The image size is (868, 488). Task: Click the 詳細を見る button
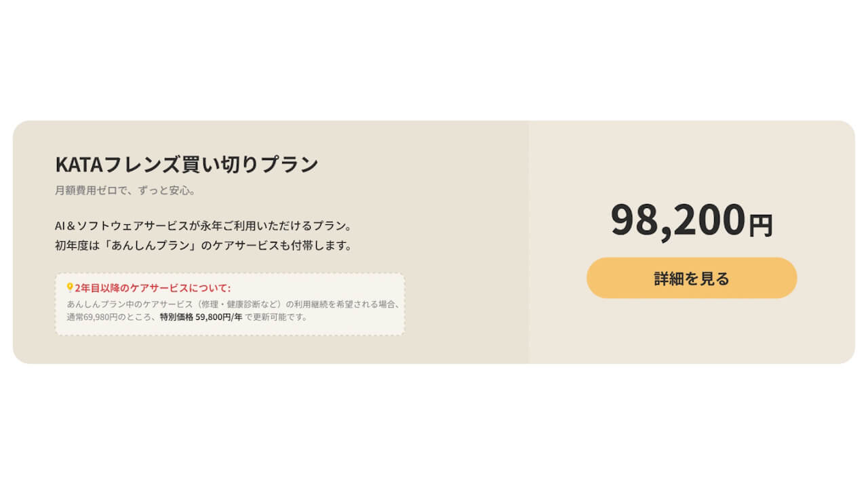pos(691,278)
